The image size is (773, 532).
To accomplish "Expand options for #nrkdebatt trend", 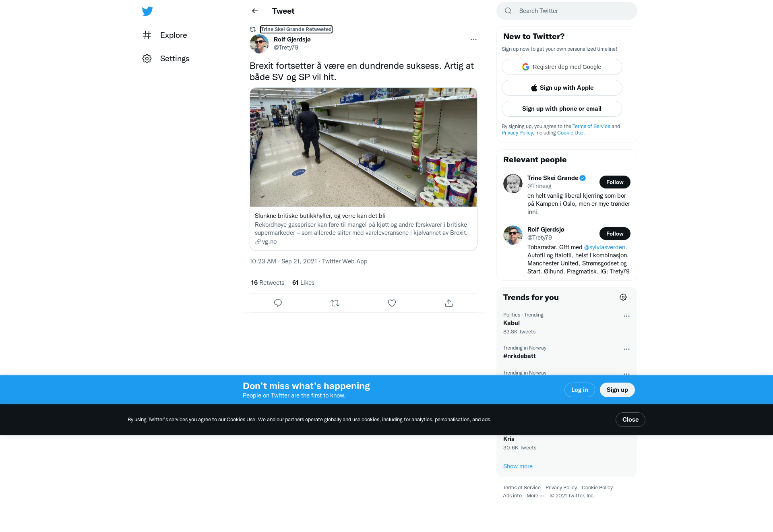I will [626, 349].
